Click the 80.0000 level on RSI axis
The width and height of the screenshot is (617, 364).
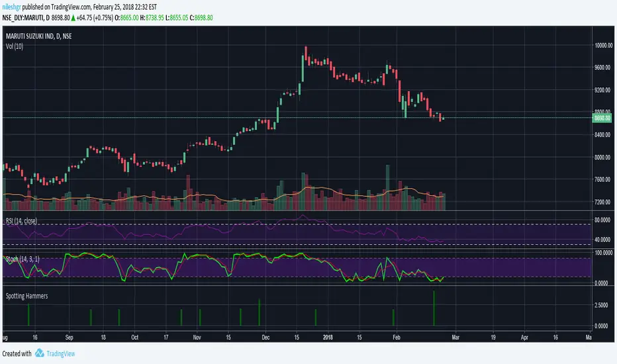pyautogui.click(x=603, y=220)
